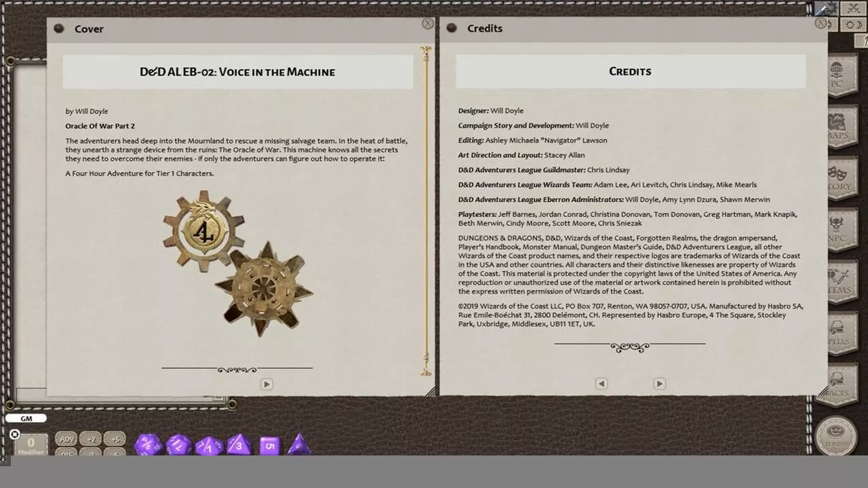Viewport: 868px width, 488px height.
Task: Roll the purple d20 die
Action: point(148,445)
